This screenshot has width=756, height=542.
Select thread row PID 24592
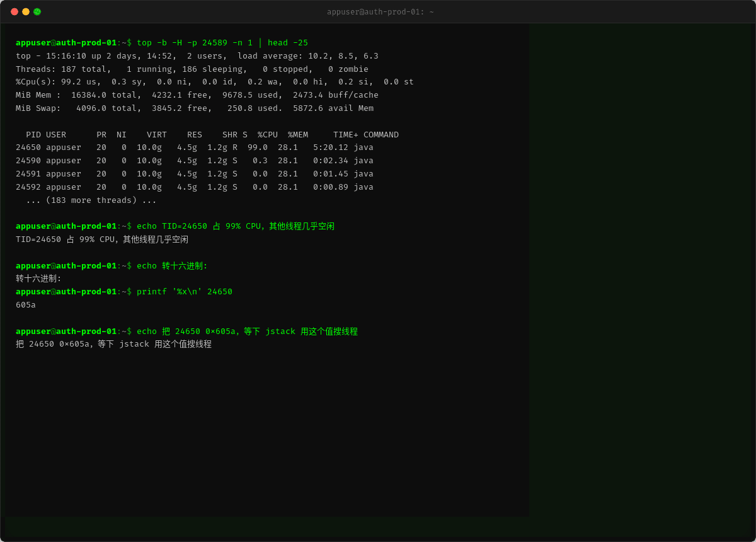[x=195, y=187]
